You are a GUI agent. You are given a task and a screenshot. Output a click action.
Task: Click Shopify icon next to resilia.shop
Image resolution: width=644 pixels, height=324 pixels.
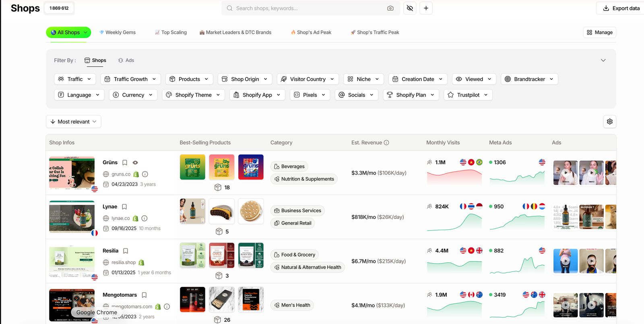point(141,262)
